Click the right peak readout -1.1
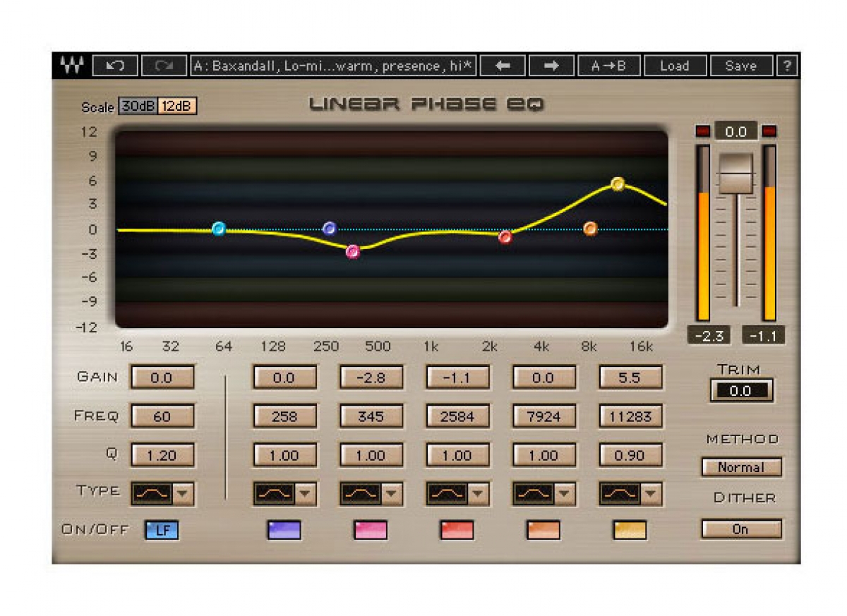Viewport: 847px width, 616px height. tap(763, 336)
